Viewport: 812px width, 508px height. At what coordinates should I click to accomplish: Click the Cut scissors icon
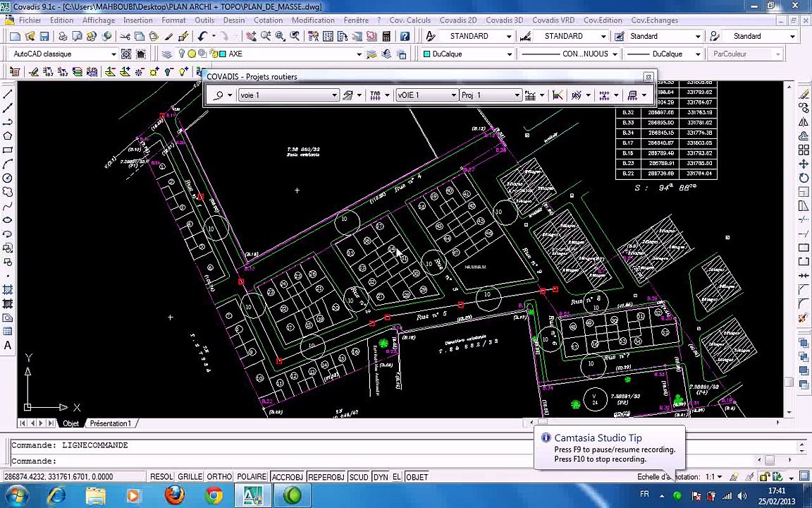[x=125, y=36]
